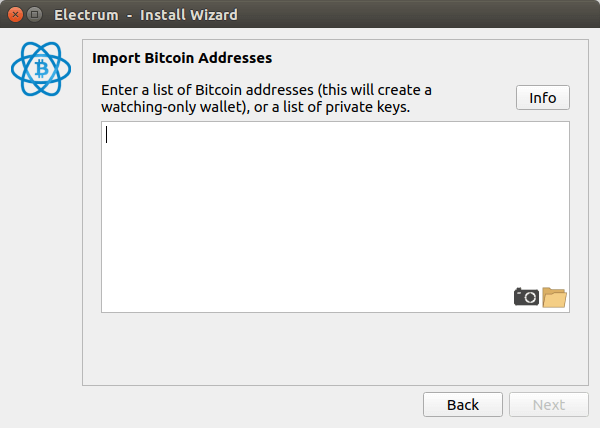Click empty panel area below the text box
This screenshot has width=600, height=428.
pos(335,348)
